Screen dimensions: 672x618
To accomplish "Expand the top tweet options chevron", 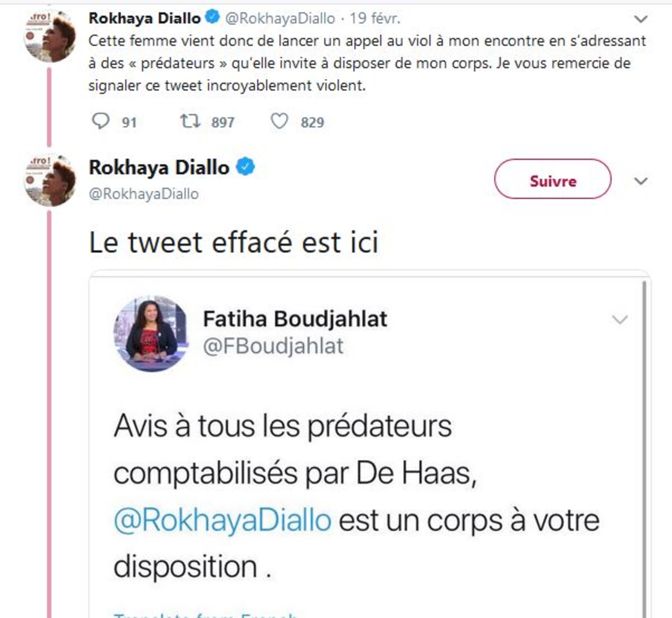I will 641,19.
